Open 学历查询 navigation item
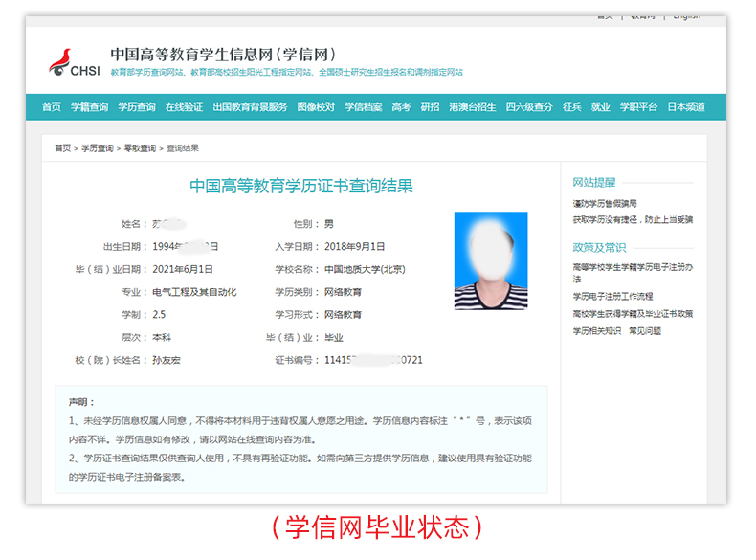This screenshot has height=560, width=756. (137, 107)
